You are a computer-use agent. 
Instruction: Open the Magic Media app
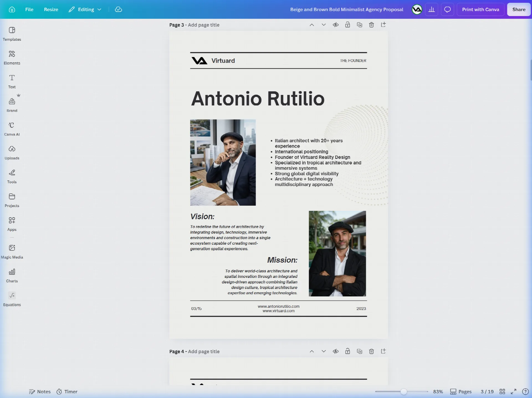(12, 252)
